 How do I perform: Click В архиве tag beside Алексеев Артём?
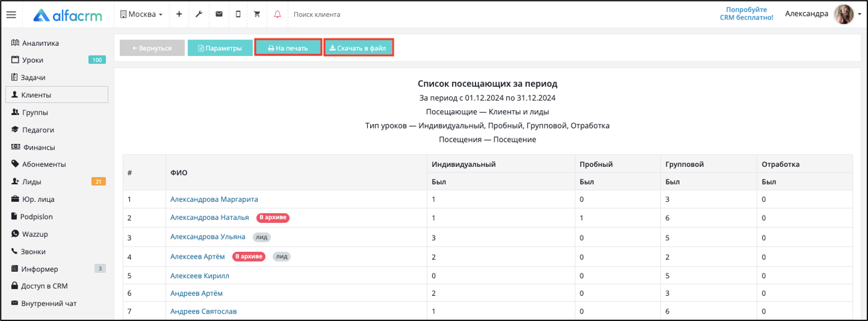pos(249,256)
